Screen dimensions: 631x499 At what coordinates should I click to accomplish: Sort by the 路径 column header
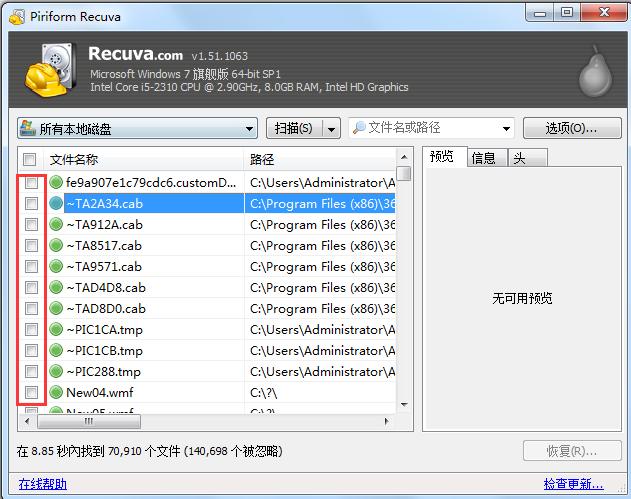(320, 159)
